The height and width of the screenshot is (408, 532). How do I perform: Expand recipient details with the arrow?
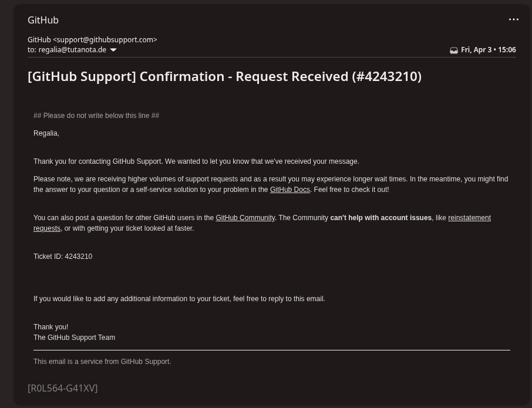[x=113, y=50]
